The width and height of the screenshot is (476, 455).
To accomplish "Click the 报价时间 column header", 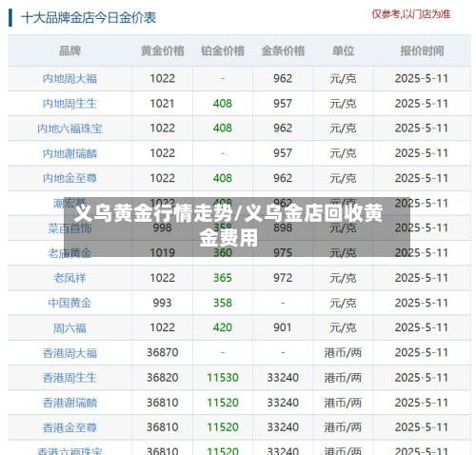I will (422, 50).
